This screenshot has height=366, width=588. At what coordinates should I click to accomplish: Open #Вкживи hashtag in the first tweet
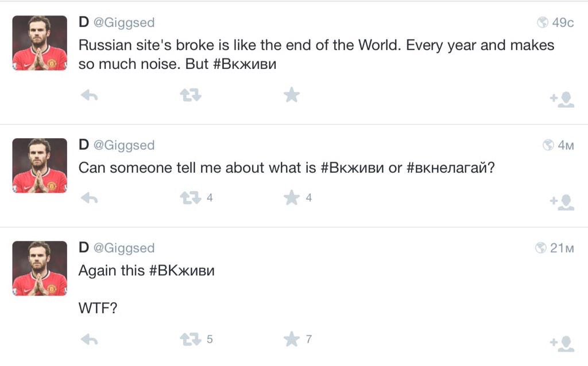(x=245, y=64)
